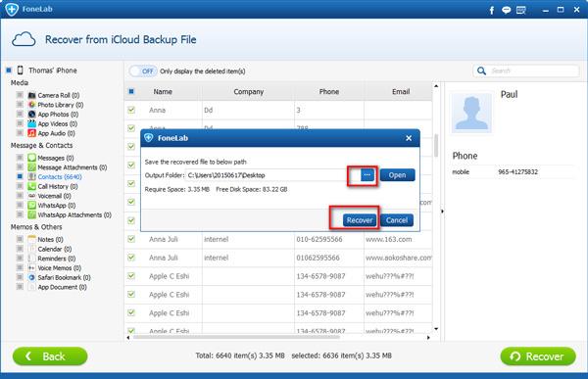The width and height of the screenshot is (588, 379).
Task: Click phone number 965-41275832
Action: click(x=517, y=171)
